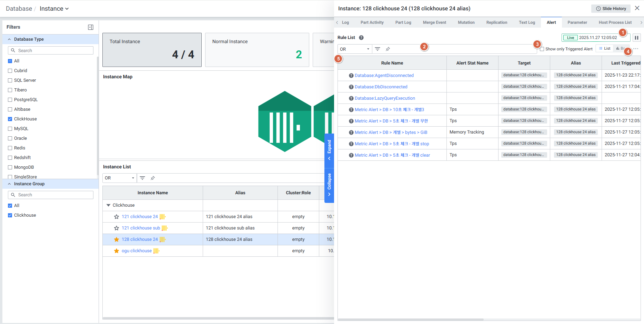Enable Show only Triggered Alert checkbox
The image size is (644, 324).
[542, 49]
